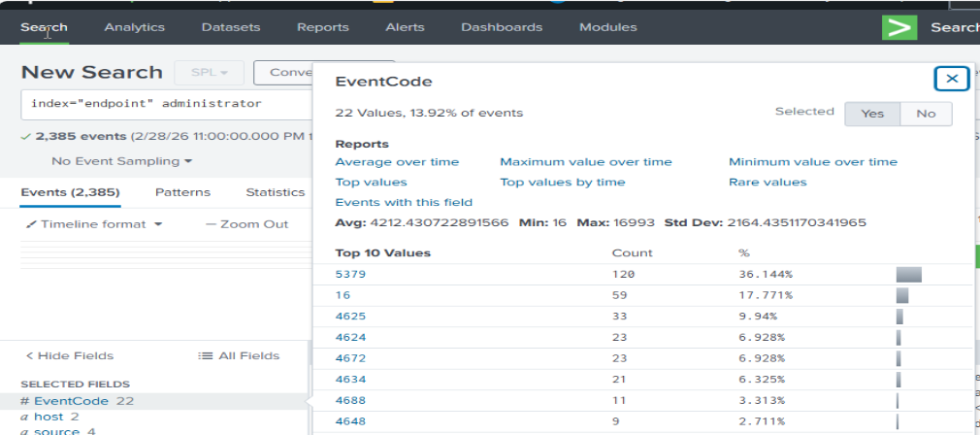Open Top values report
980x435 pixels.
[371, 182]
